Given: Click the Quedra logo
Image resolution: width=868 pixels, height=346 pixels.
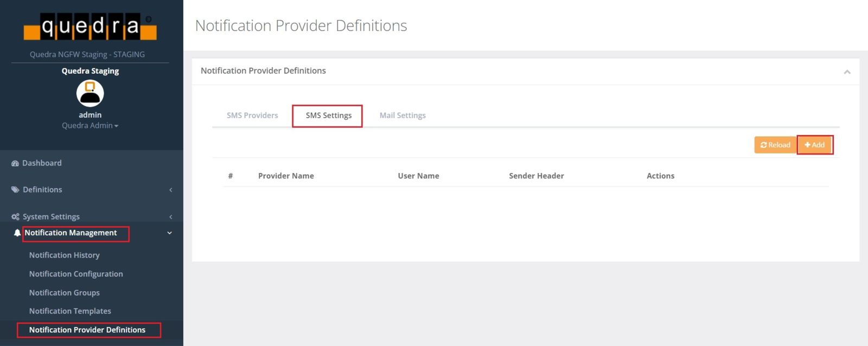Looking at the screenshot, I should 90,27.
